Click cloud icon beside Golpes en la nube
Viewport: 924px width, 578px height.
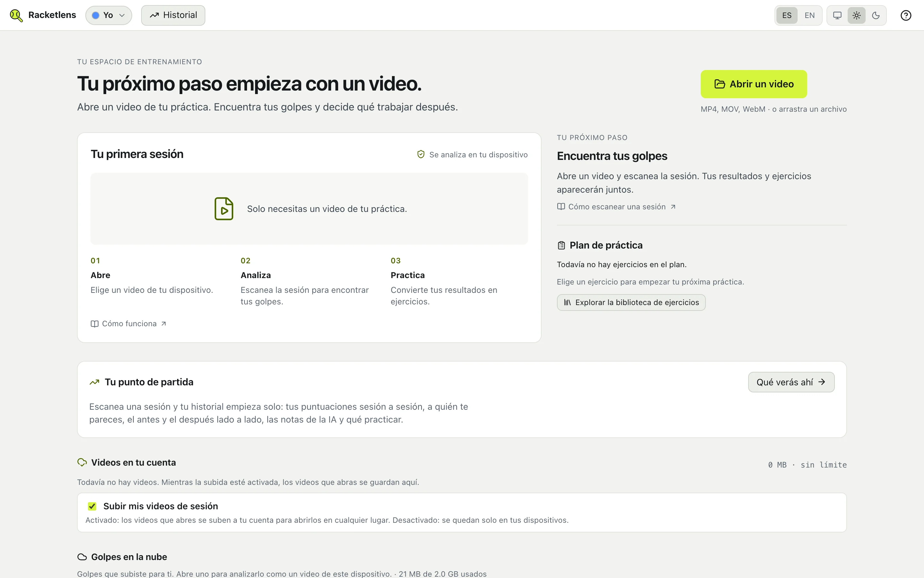pyautogui.click(x=82, y=557)
